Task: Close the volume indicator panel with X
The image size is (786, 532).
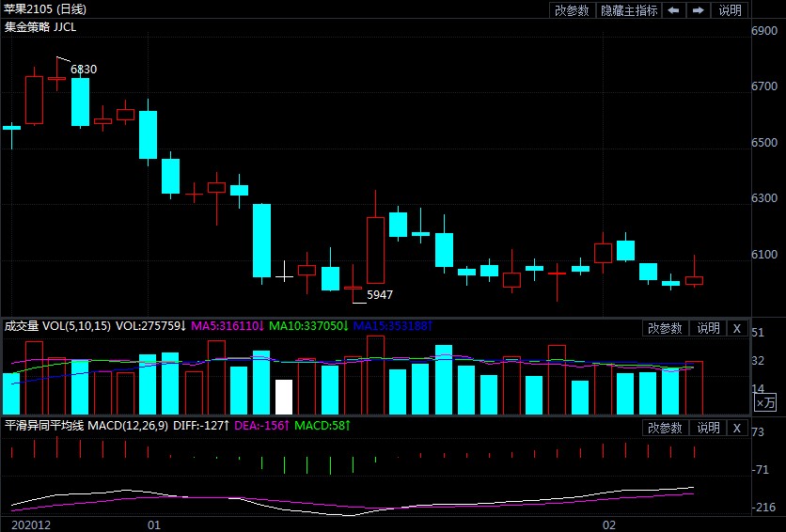Action: pos(737,328)
